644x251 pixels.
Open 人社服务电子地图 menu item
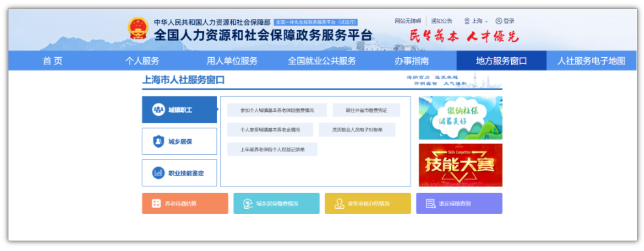pos(591,61)
